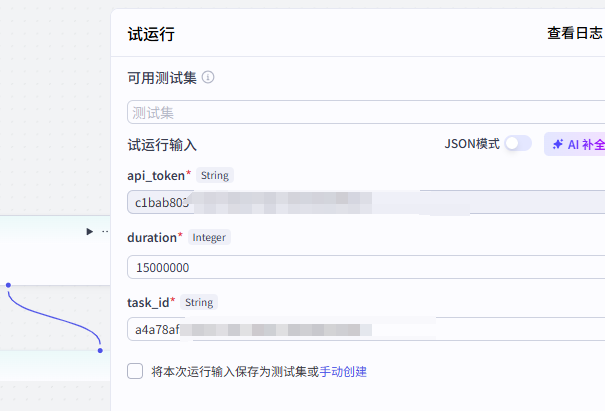Click the info icon beside 可用测试集
605x411 pixels.
click(208, 77)
